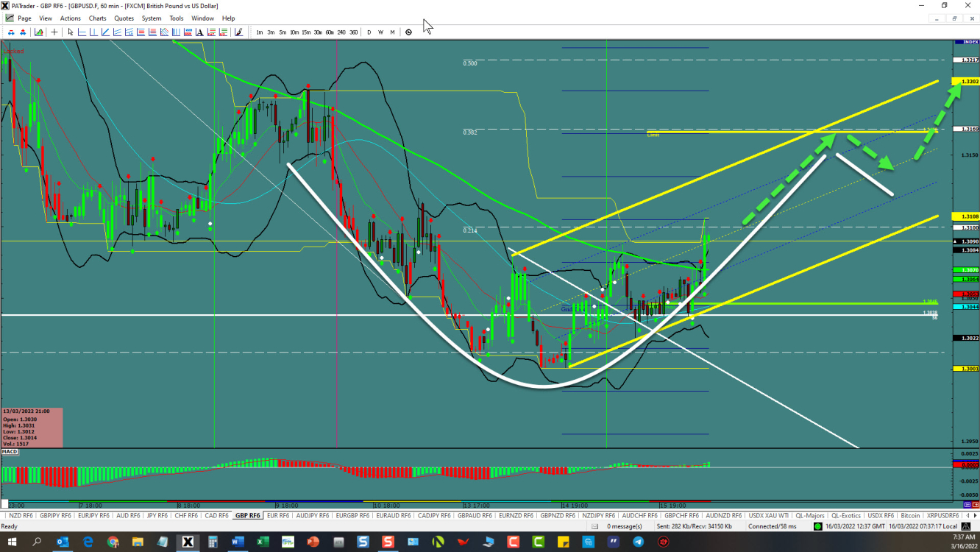This screenshot has height=552, width=980.
Task: Open the Tools menu
Action: point(177,18)
